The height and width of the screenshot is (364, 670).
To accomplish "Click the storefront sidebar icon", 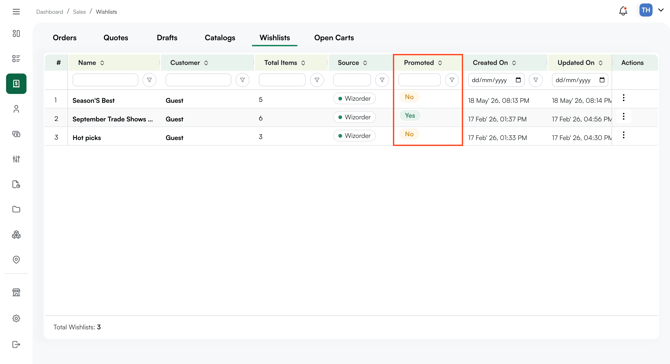I will click(x=16, y=293).
